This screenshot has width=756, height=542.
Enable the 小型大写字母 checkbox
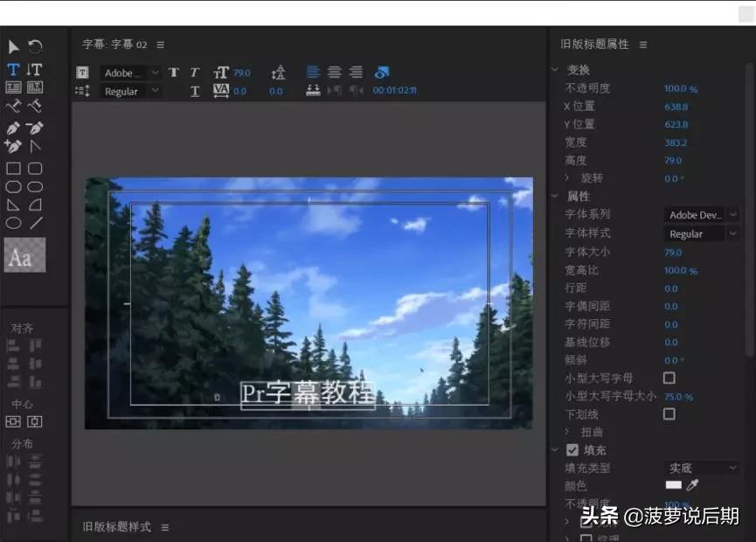click(669, 378)
